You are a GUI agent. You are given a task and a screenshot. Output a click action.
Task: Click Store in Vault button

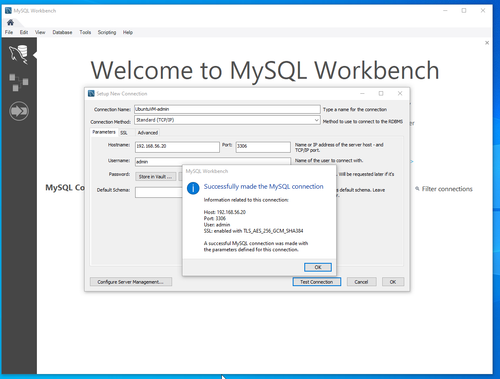coord(155,177)
